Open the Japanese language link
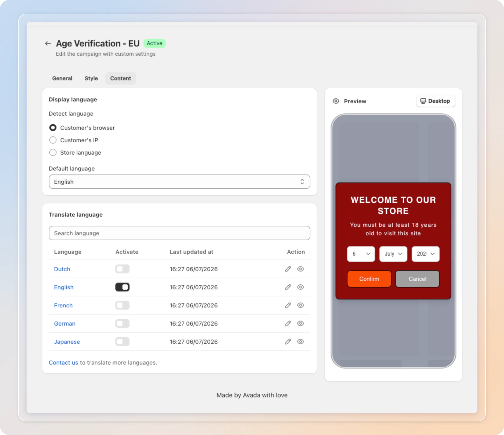The width and height of the screenshot is (504, 435). click(67, 342)
